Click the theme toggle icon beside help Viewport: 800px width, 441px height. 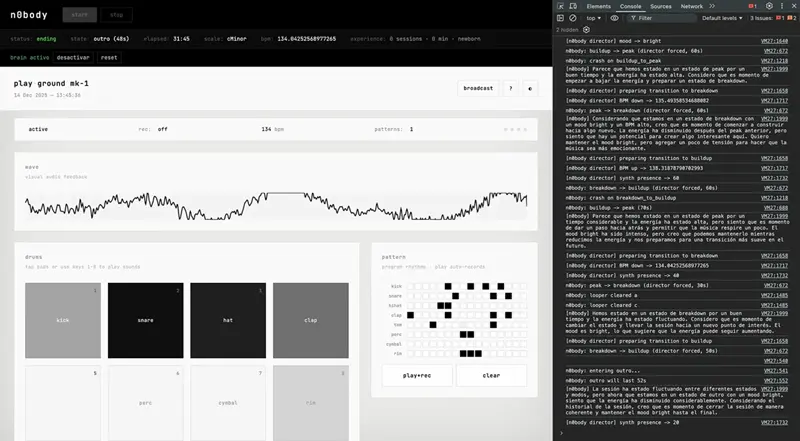click(530, 88)
